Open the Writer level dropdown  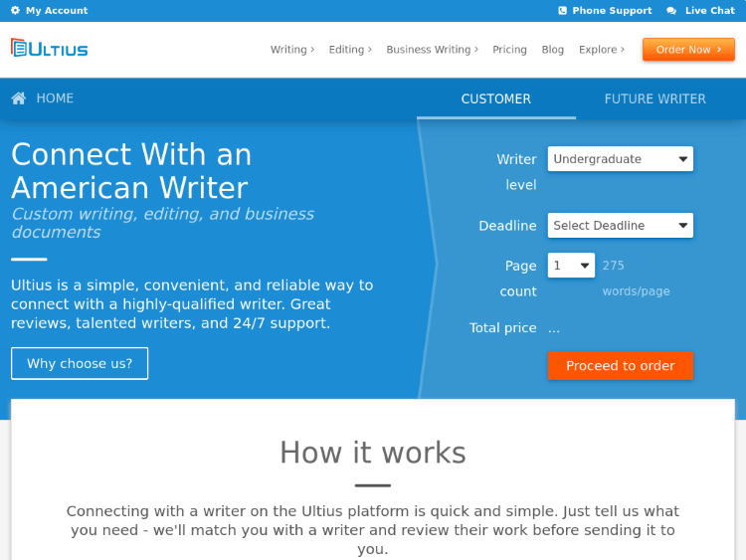tap(620, 159)
